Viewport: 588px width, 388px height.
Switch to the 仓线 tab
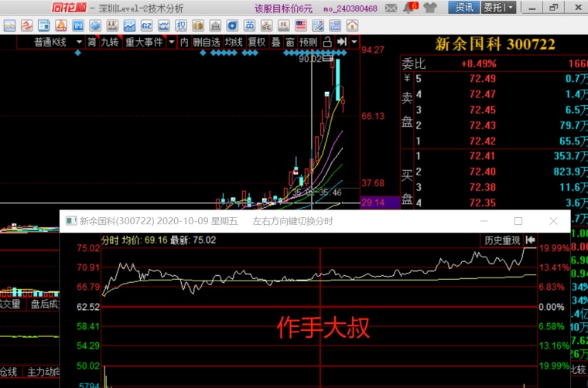tap(9, 372)
